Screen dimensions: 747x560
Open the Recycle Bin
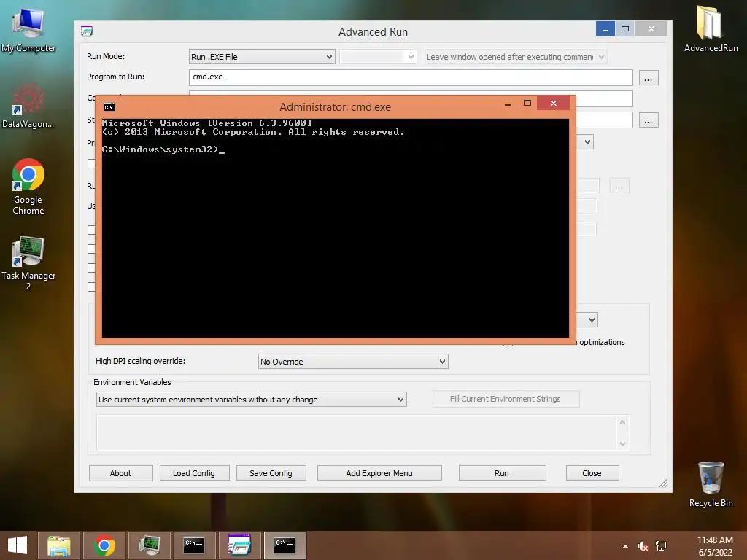pos(711,484)
